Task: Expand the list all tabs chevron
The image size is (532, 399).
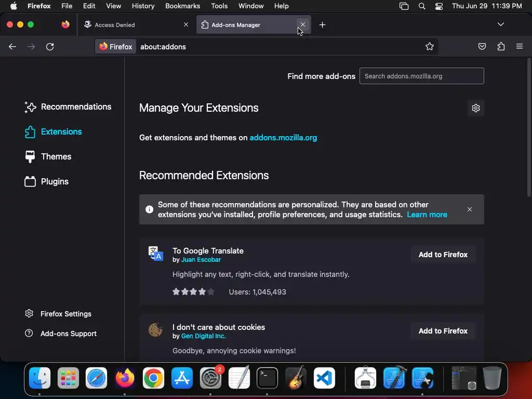Action: click(501, 24)
